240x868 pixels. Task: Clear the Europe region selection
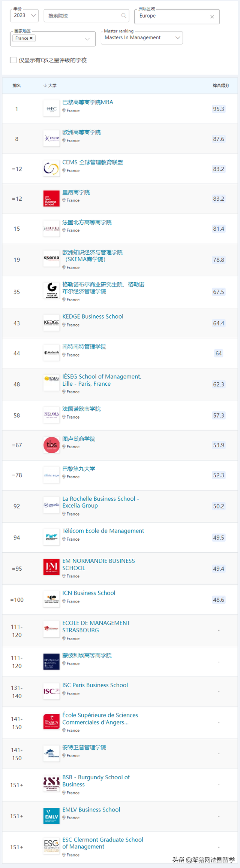[212, 16]
